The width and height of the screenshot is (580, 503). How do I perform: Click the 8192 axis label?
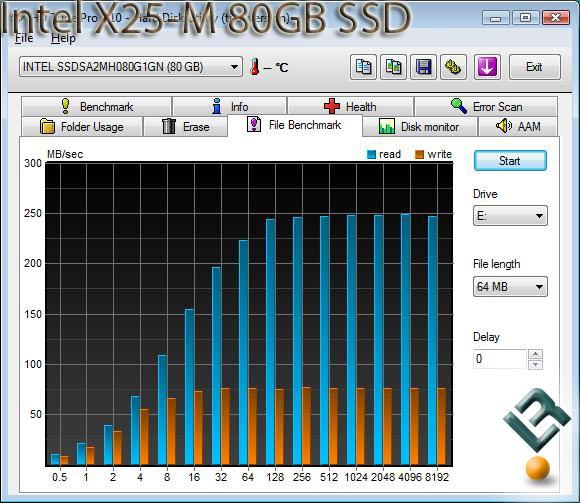(x=437, y=477)
